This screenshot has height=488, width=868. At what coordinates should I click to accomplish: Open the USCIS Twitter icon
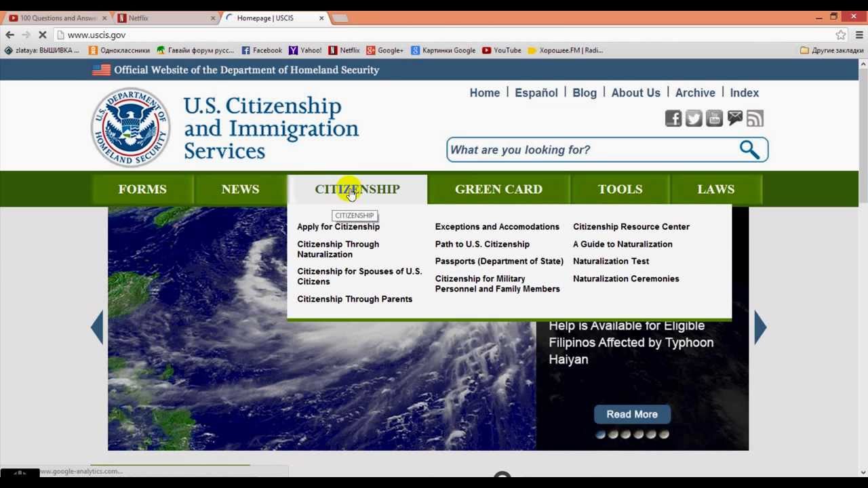coord(694,119)
